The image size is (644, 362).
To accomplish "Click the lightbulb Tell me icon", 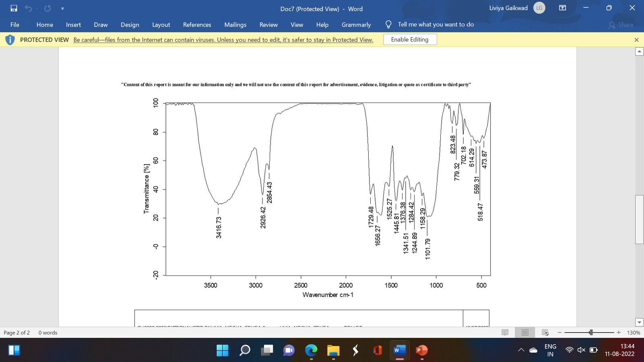I will 388,25.
